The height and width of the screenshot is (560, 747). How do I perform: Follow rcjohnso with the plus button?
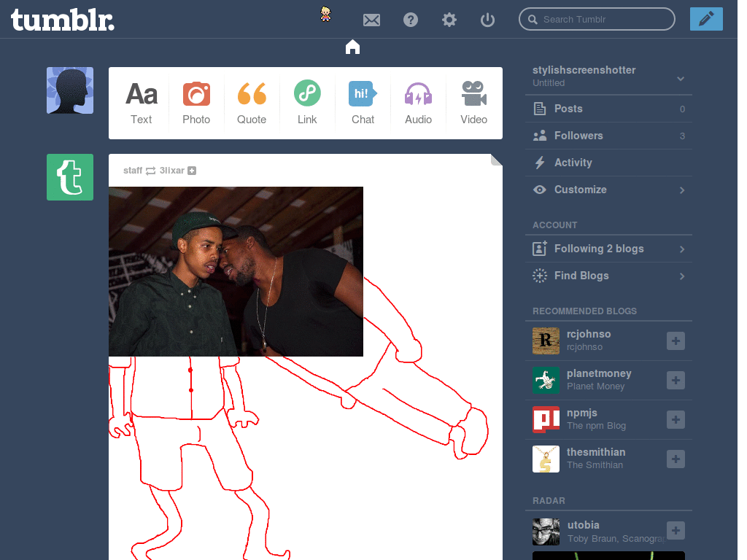pos(676,341)
